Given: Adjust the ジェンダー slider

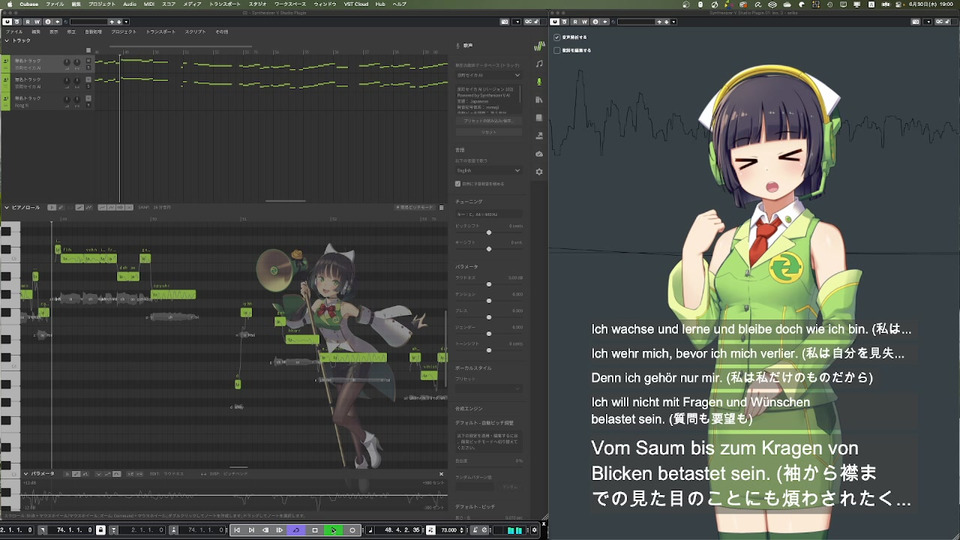Looking at the screenshot, I should [489, 334].
